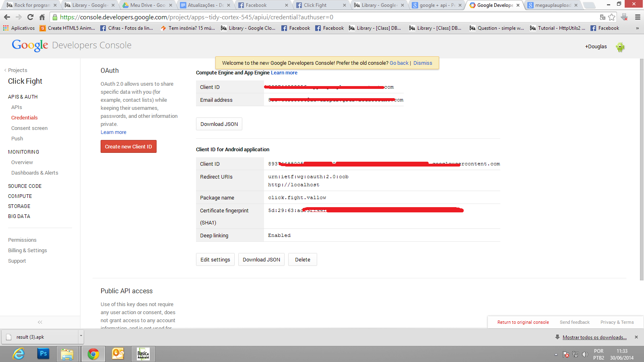Open Outlook from the taskbar
This screenshot has height=362, width=644.
click(118, 354)
